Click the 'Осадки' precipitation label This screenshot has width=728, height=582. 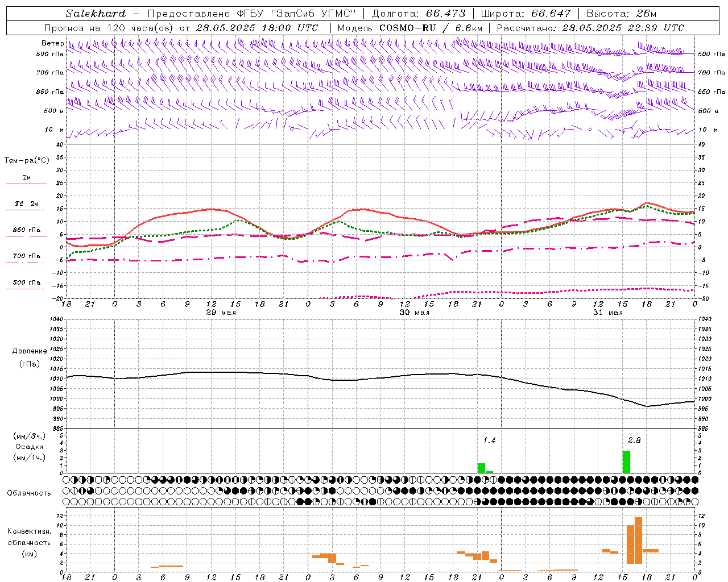30,447
